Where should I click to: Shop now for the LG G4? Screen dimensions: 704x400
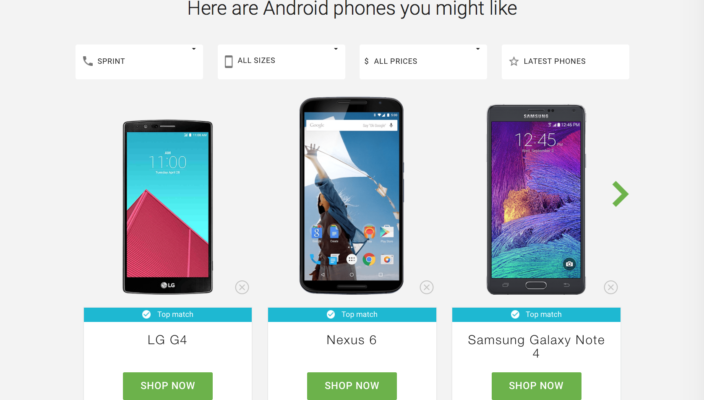pos(168,386)
